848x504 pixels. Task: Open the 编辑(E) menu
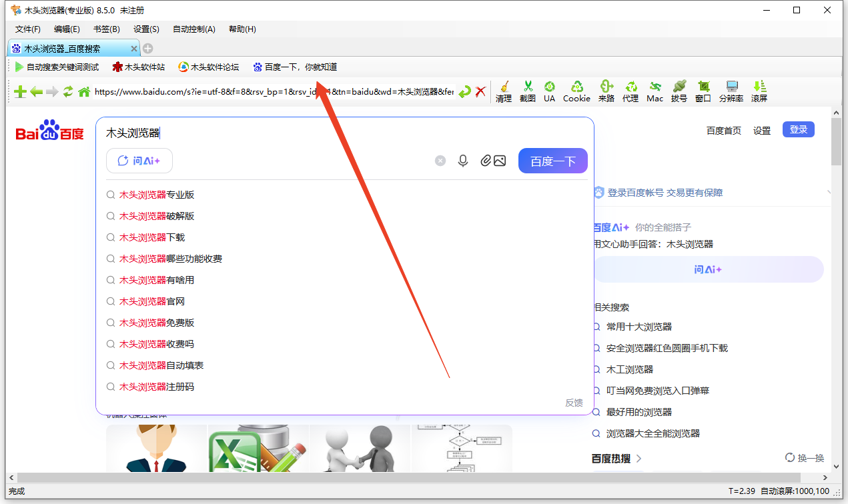pyautogui.click(x=67, y=29)
